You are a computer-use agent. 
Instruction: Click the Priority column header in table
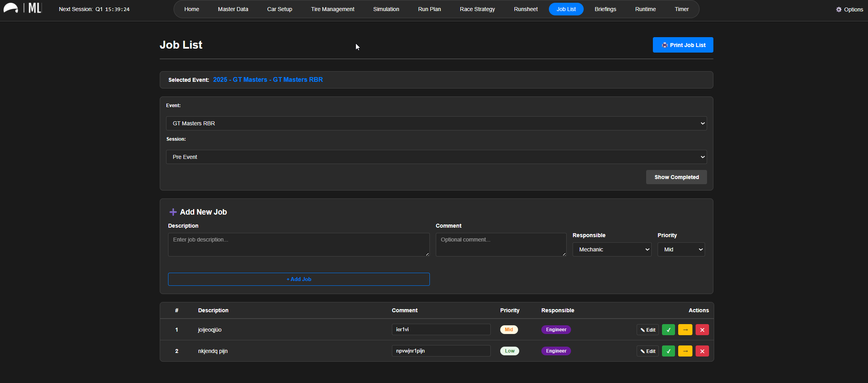pyautogui.click(x=510, y=310)
